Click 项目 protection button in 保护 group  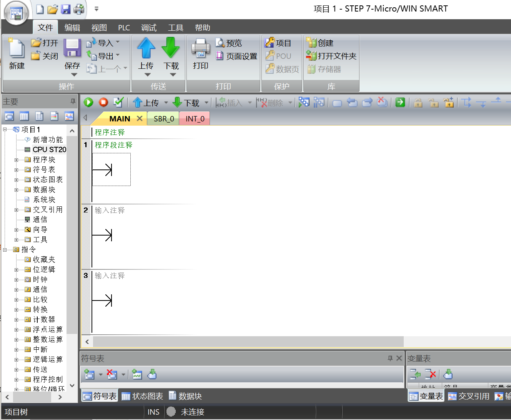point(278,43)
